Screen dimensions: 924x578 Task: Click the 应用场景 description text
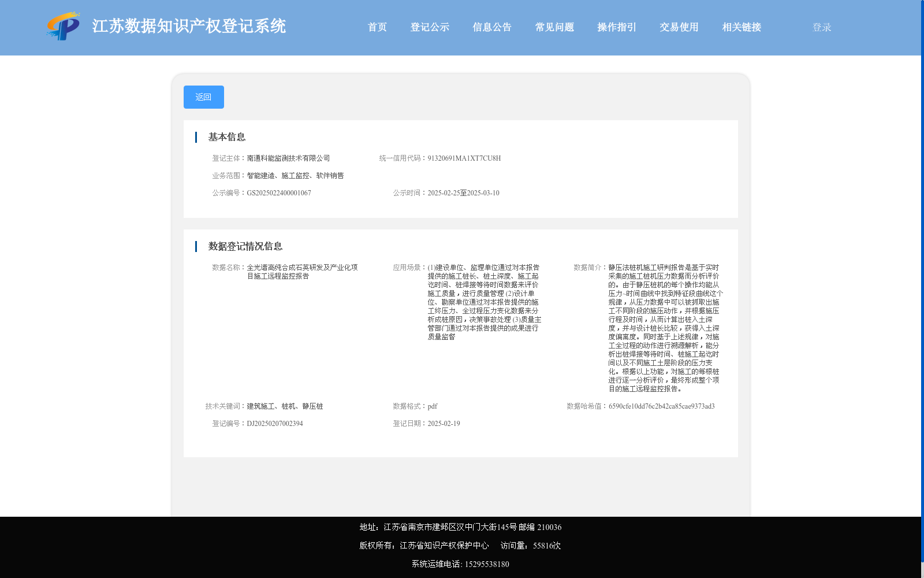(x=485, y=302)
